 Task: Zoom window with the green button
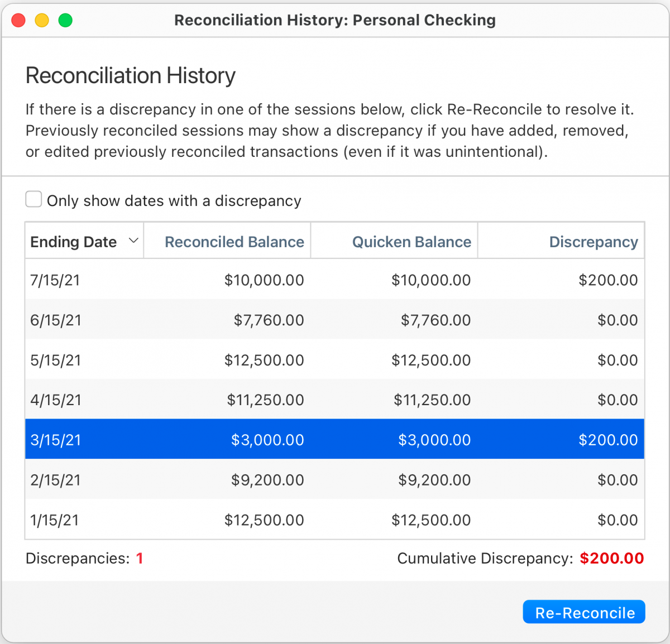click(65, 21)
